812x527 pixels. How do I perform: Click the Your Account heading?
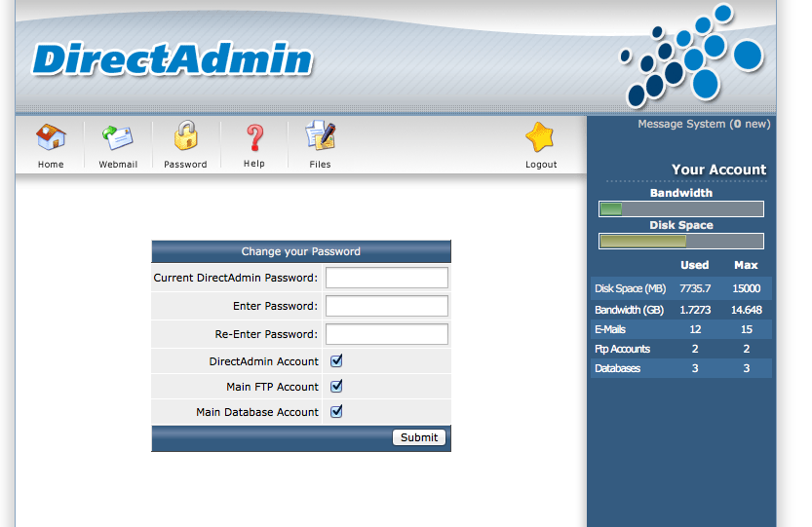[x=718, y=169]
